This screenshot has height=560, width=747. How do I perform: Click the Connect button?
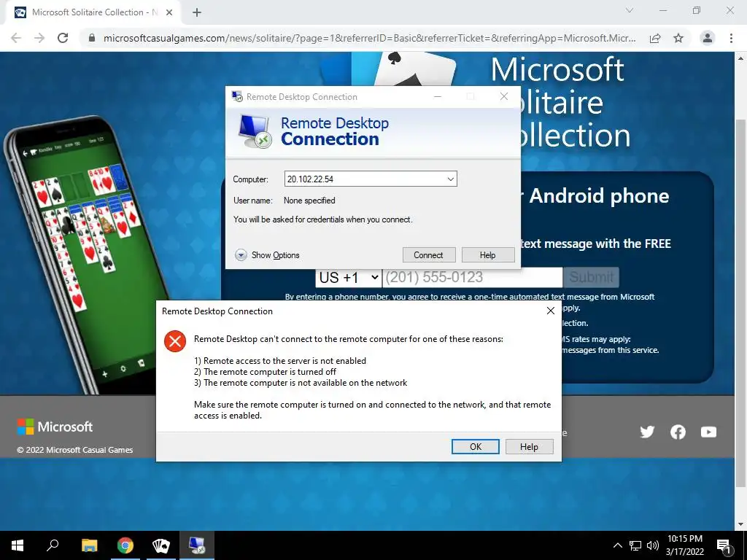(429, 255)
